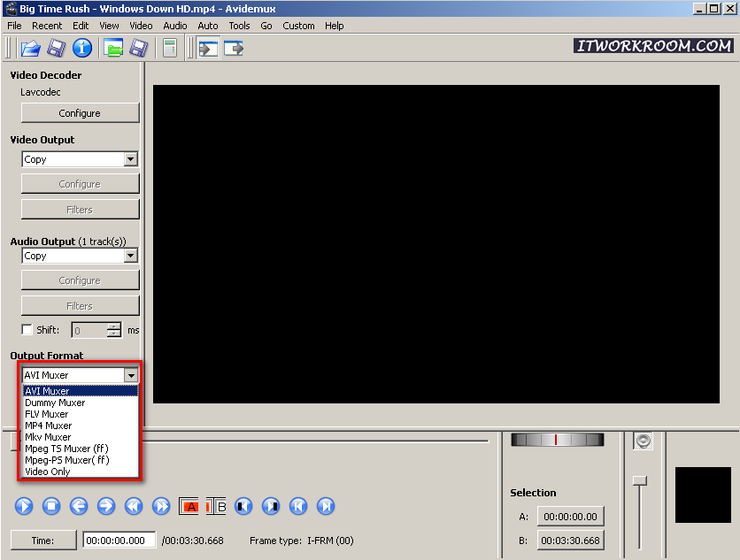Stop playback with the Stop button
The image size is (740, 560).
51,506
